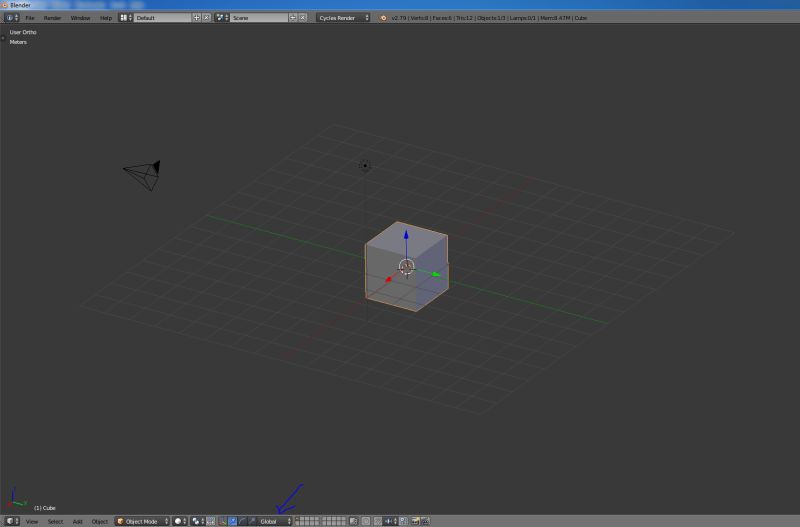Open the Add menu in viewport header
This screenshot has width=800, height=527.
click(x=78, y=521)
